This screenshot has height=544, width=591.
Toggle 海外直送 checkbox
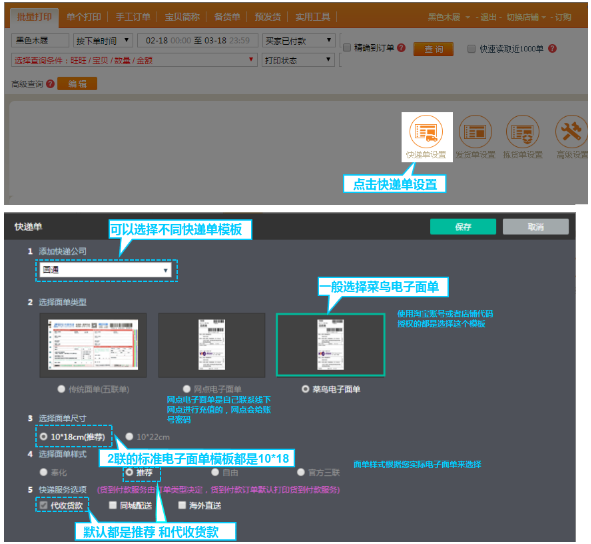(182, 505)
